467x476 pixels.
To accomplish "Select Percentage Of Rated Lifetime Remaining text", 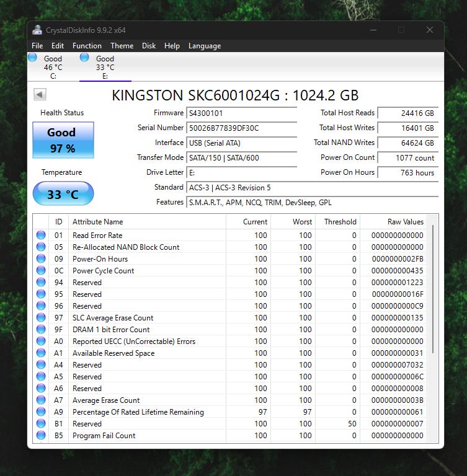I will 138,412.
